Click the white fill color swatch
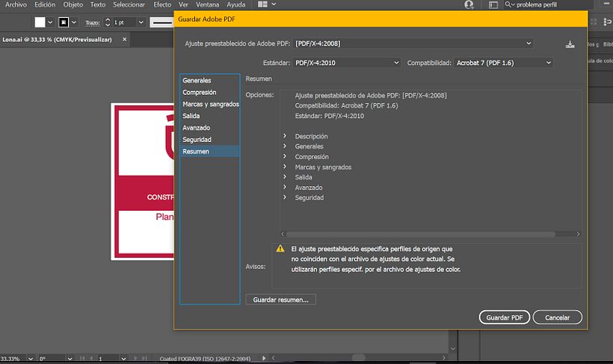Viewport: 613px width, 364px height. [x=40, y=22]
